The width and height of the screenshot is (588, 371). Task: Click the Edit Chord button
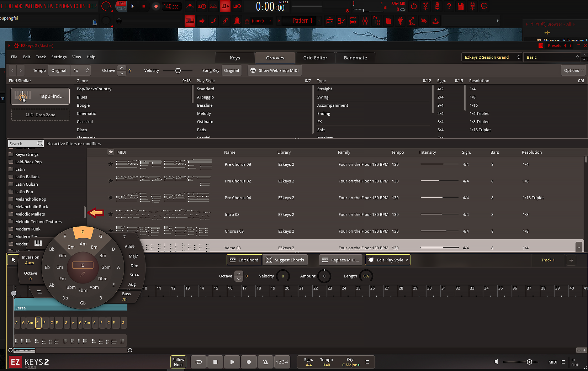coord(244,260)
